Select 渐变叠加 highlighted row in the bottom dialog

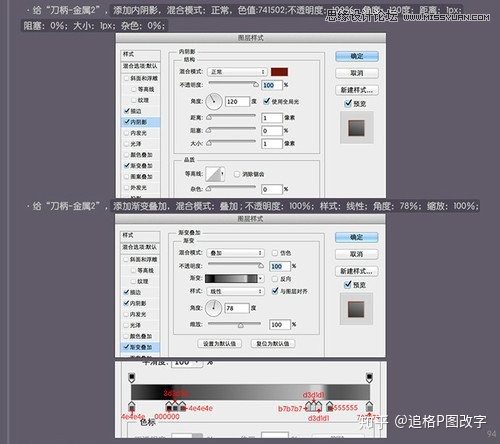click(140, 347)
